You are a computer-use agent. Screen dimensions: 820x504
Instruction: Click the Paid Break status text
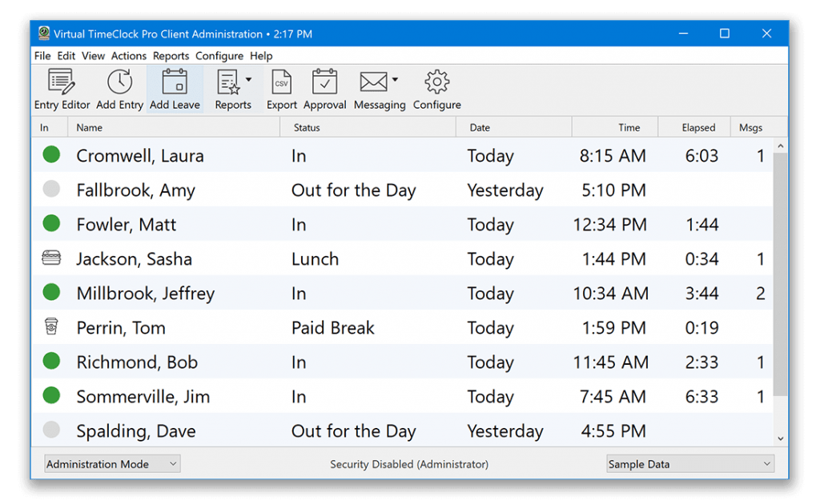coord(332,328)
